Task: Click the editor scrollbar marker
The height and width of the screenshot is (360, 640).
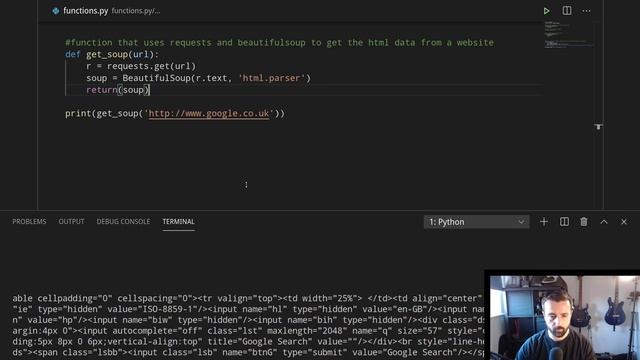Action: [598, 127]
